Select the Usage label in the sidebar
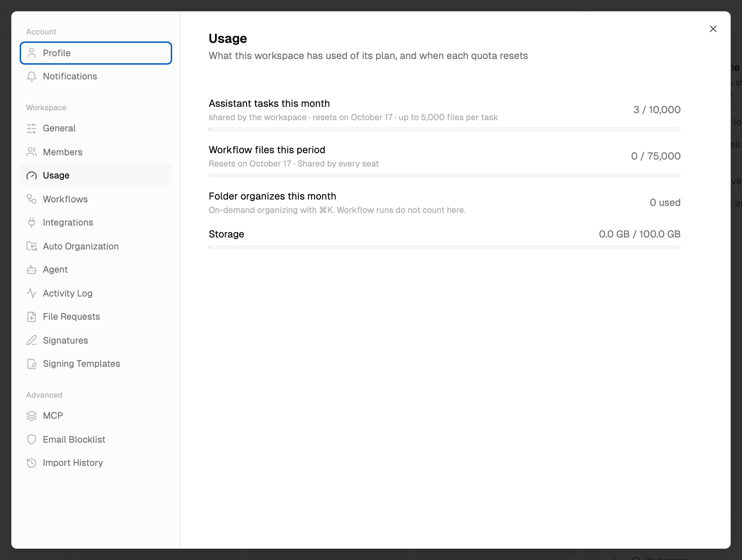Screen dimensions: 742x560 point(56,175)
